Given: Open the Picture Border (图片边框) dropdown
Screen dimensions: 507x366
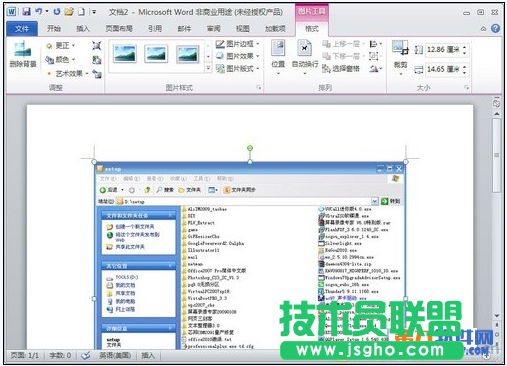Looking at the screenshot, I should [237, 44].
